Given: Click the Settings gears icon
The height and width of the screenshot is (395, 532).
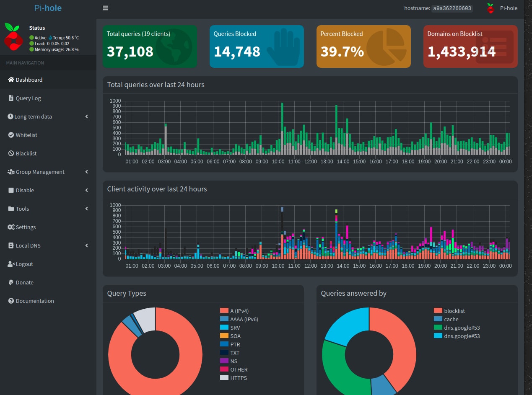Looking at the screenshot, I should (11, 227).
